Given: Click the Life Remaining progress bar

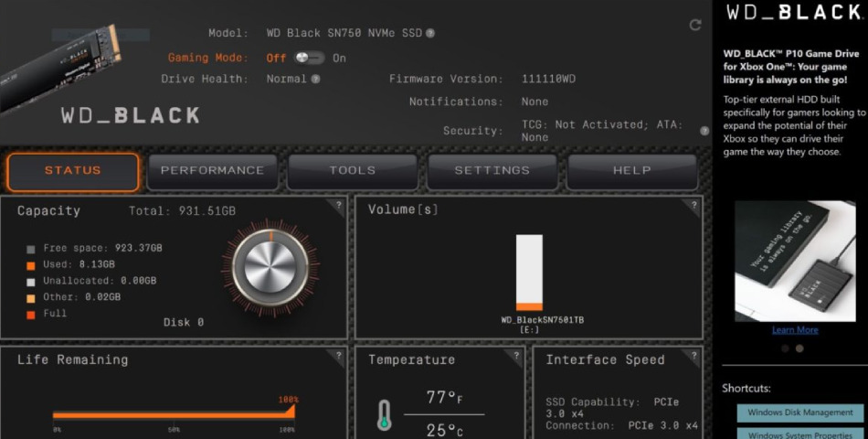Looking at the screenshot, I should coord(173,414).
